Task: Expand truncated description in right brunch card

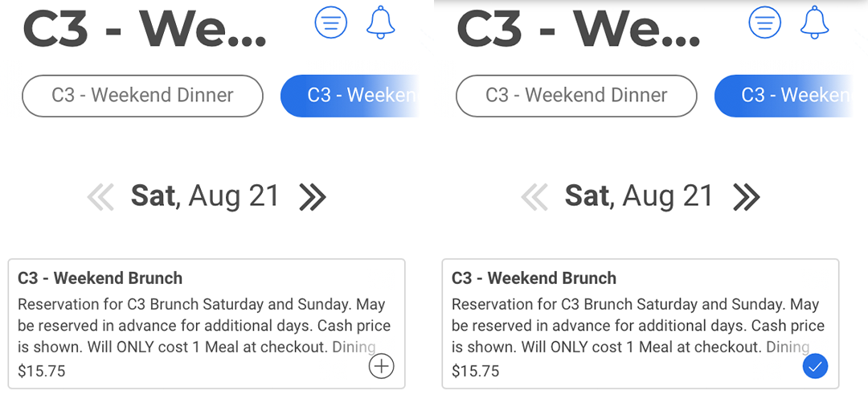Action: coord(788,348)
